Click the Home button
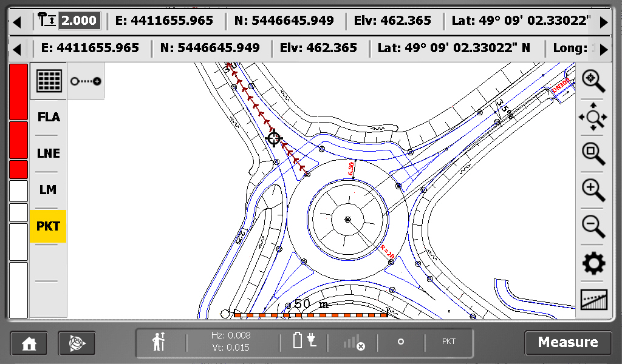 (29, 343)
